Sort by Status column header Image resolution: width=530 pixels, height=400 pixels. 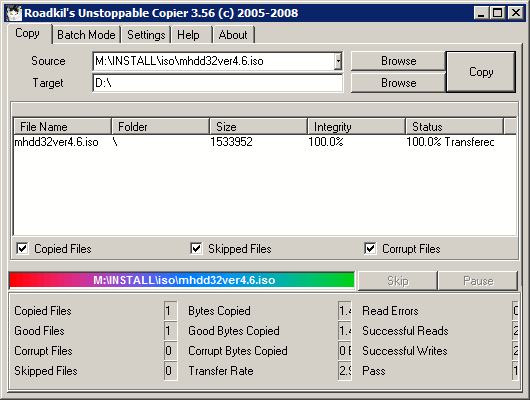[455, 126]
